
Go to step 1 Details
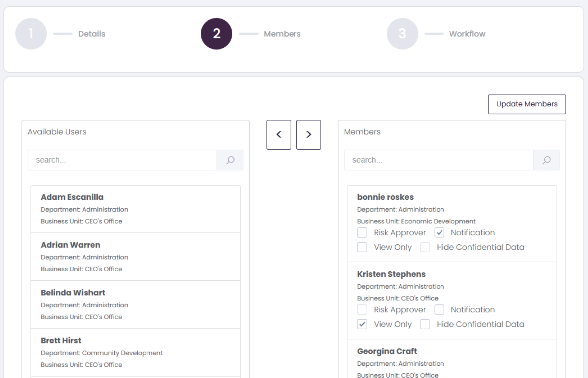[x=31, y=34]
